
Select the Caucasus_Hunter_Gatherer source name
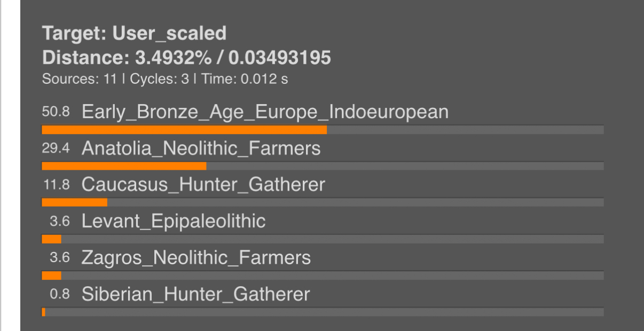click(203, 185)
